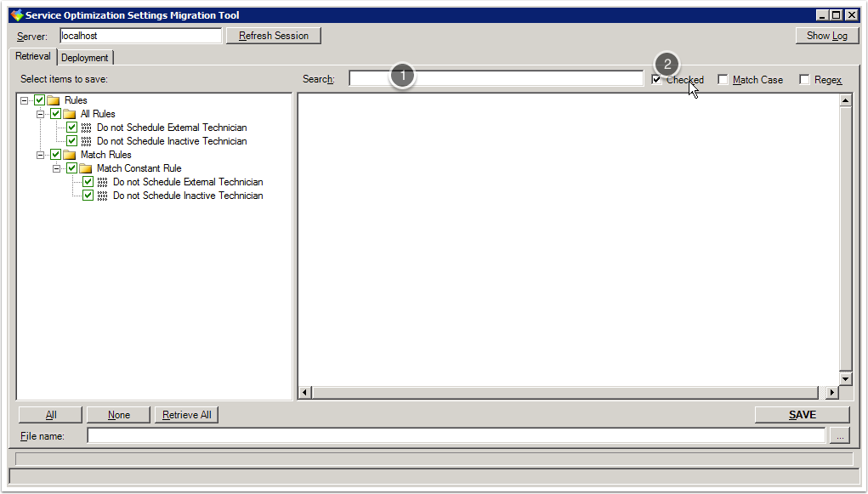Click rule icon for Inactive Technician under Match Constant Rule
Image resolution: width=868 pixels, height=494 pixels.
[x=102, y=196]
